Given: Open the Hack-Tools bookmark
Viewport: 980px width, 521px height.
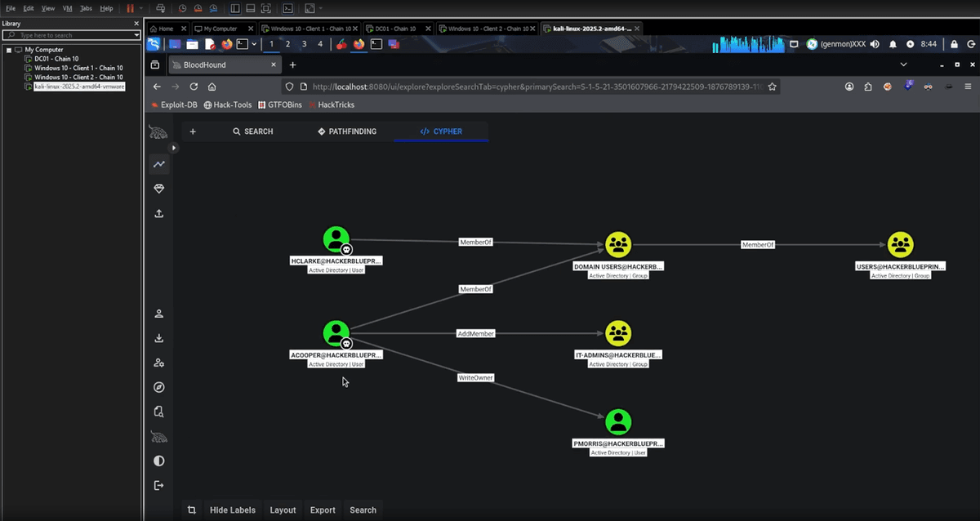Looking at the screenshot, I should pos(228,105).
